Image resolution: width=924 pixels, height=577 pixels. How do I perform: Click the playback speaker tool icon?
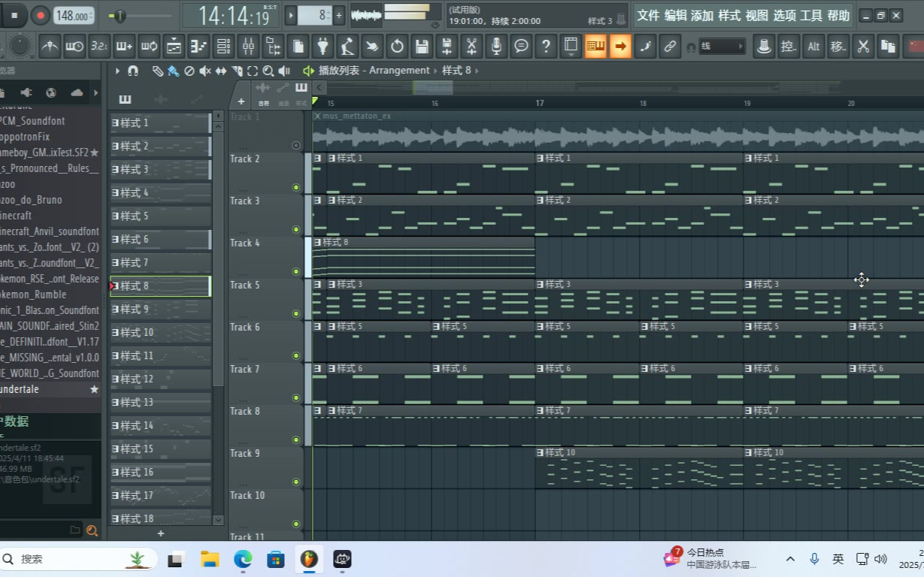click(x=284, y=71)
